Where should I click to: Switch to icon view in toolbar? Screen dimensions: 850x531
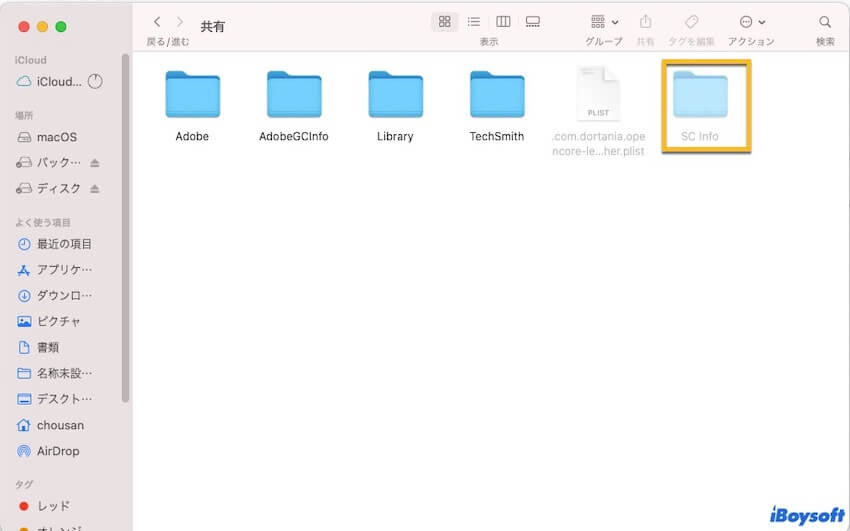[x=445, y=21]
